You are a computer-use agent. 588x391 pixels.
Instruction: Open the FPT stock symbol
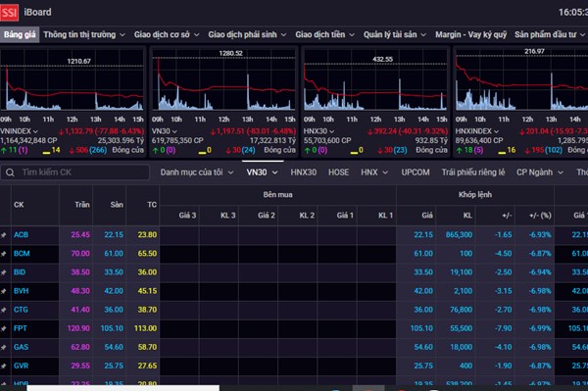pos(21,328)
